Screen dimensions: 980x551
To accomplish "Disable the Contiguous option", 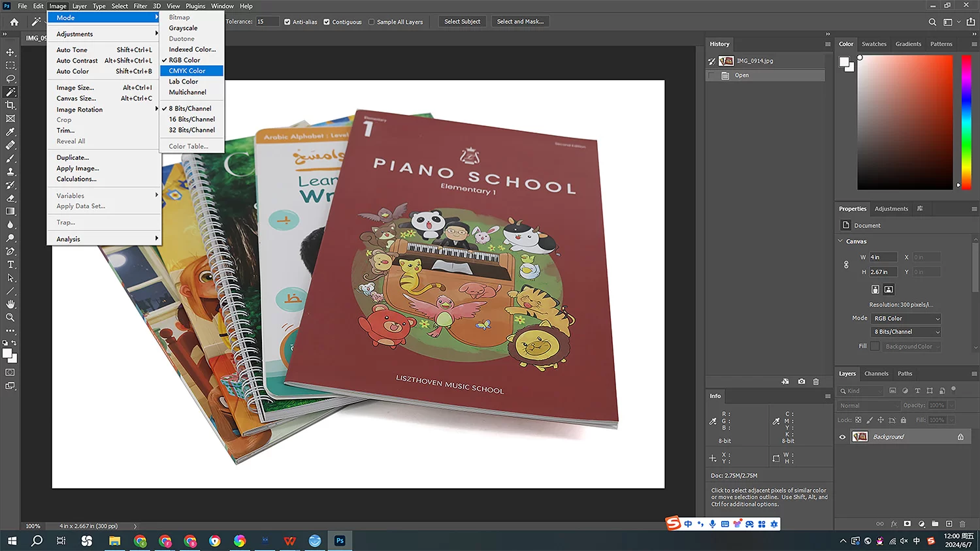I will pyautogui.click(x=327, y=22).
